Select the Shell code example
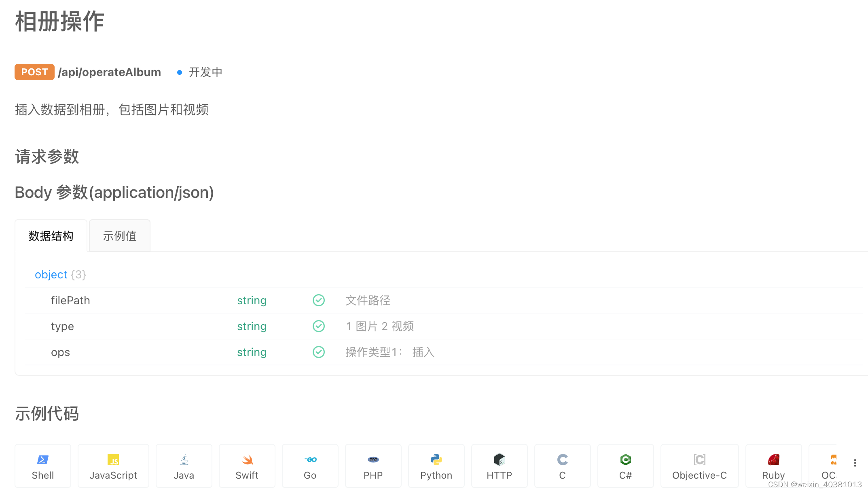 tap(42, 466)
